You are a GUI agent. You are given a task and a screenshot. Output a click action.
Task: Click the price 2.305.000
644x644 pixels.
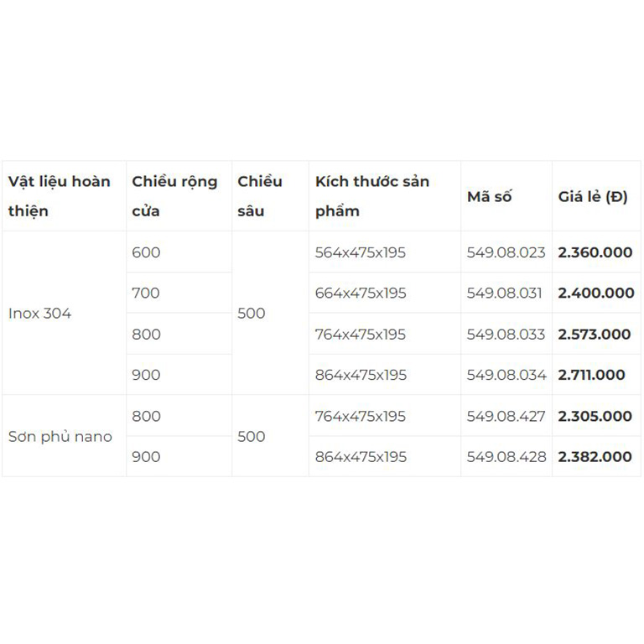tap(595, 416)
